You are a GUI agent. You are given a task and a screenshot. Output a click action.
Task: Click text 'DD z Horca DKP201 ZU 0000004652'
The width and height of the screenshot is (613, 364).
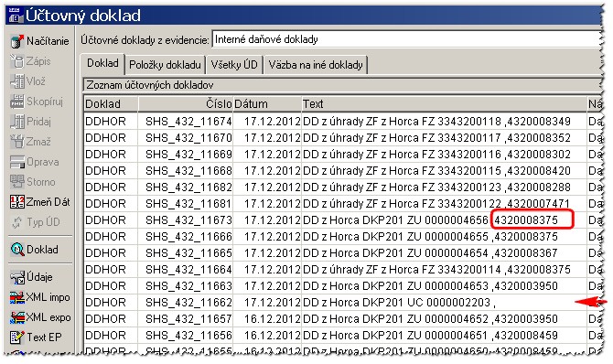coord(395,318)
